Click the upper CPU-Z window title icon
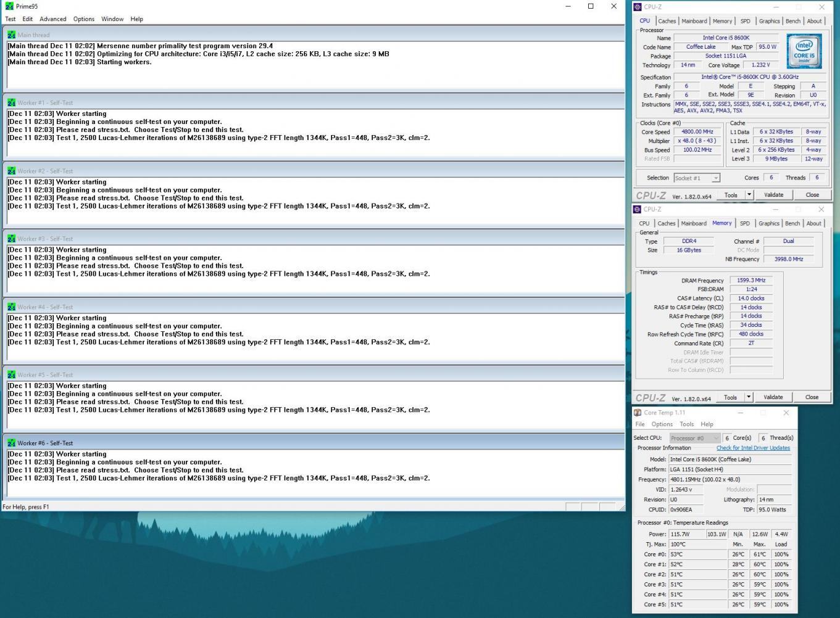840x618 pixels. [638, 7]
